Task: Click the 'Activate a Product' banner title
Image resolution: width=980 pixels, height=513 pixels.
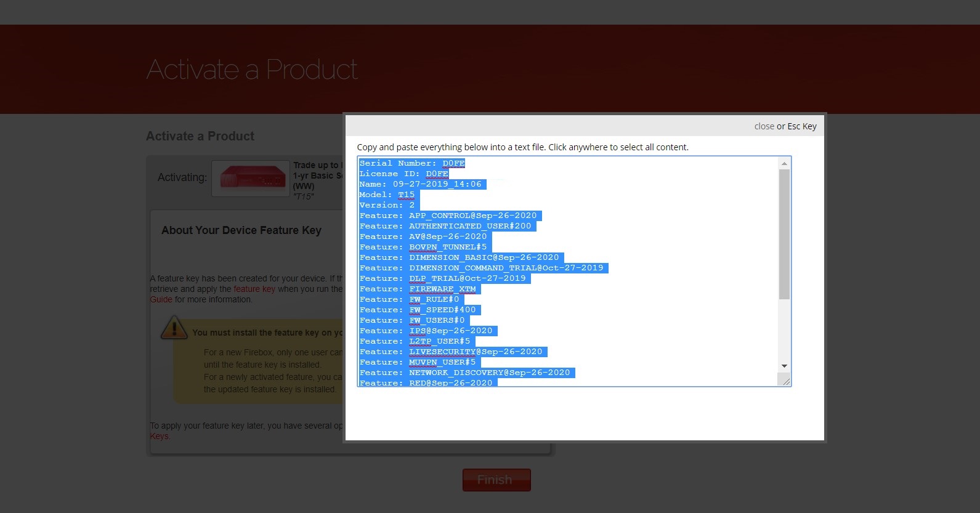Action: click(x=252, y=70)
